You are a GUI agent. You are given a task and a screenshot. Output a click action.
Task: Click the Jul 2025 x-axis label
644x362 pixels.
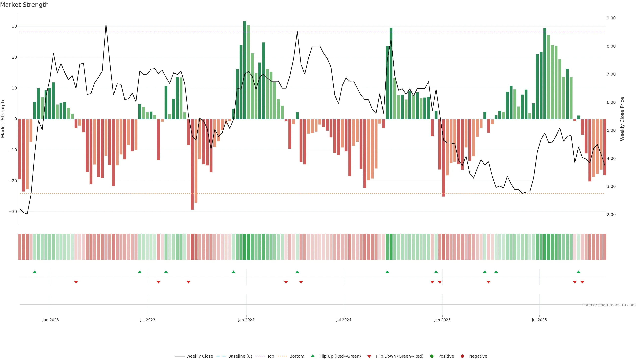(539, 320)
